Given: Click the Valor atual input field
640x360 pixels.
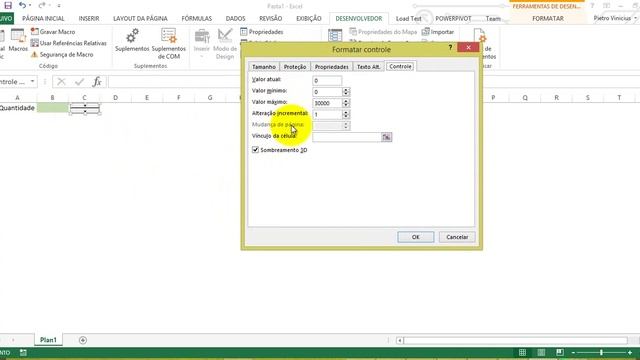Looking at the screenshot, I should pyautogui.click(x=327, y=80).
